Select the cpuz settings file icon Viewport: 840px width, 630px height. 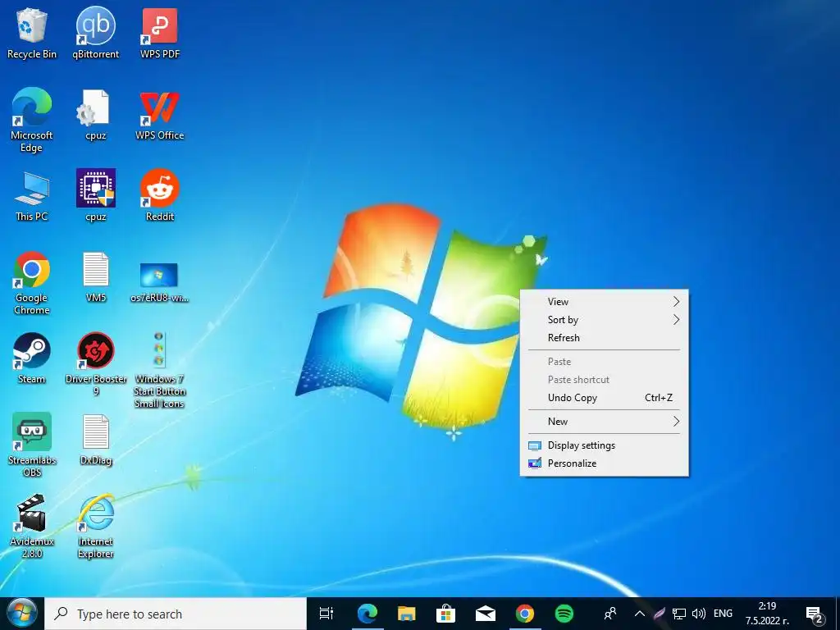click(x=96, y=115)
